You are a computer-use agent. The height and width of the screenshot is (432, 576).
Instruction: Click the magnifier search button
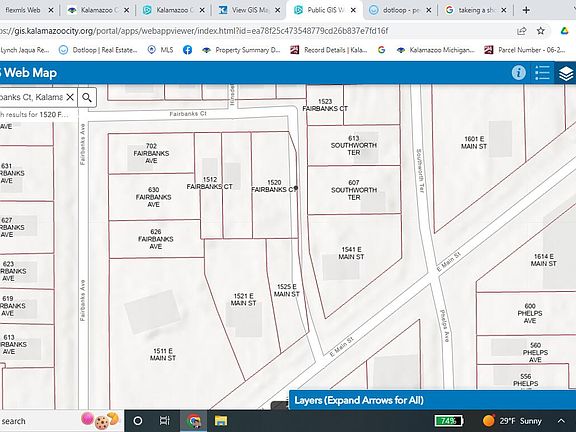87,97
